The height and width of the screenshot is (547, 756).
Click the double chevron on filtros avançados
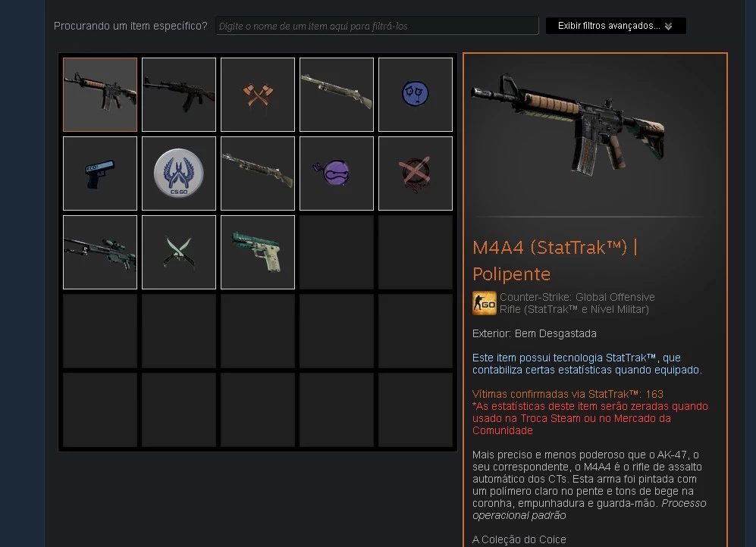(668, 26)
